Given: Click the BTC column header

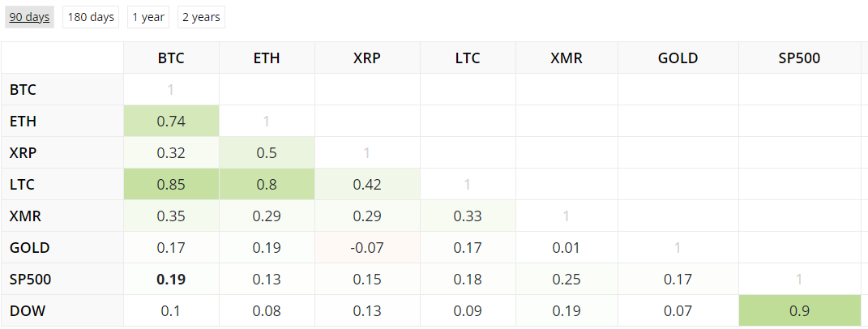Looking at the screenshot, I should [x=170, y=58].
